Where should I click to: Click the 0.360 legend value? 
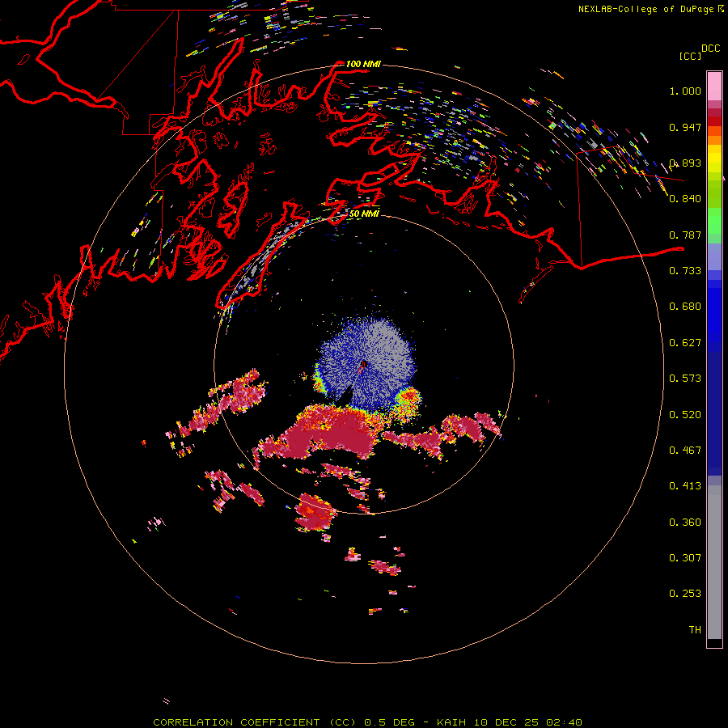[685, 523]
